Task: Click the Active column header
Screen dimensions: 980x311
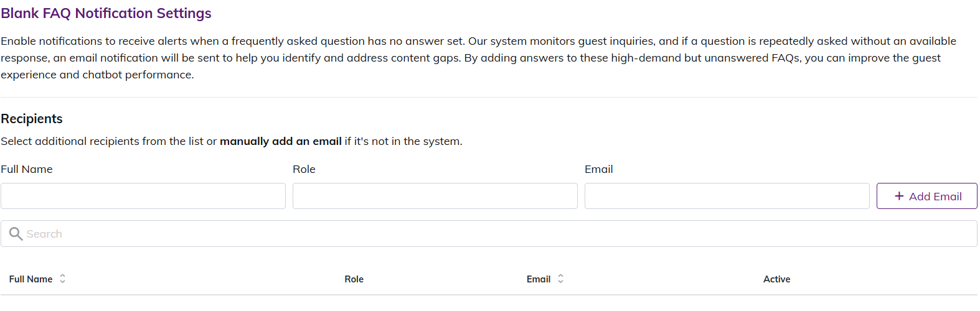Action: [776, 279]
